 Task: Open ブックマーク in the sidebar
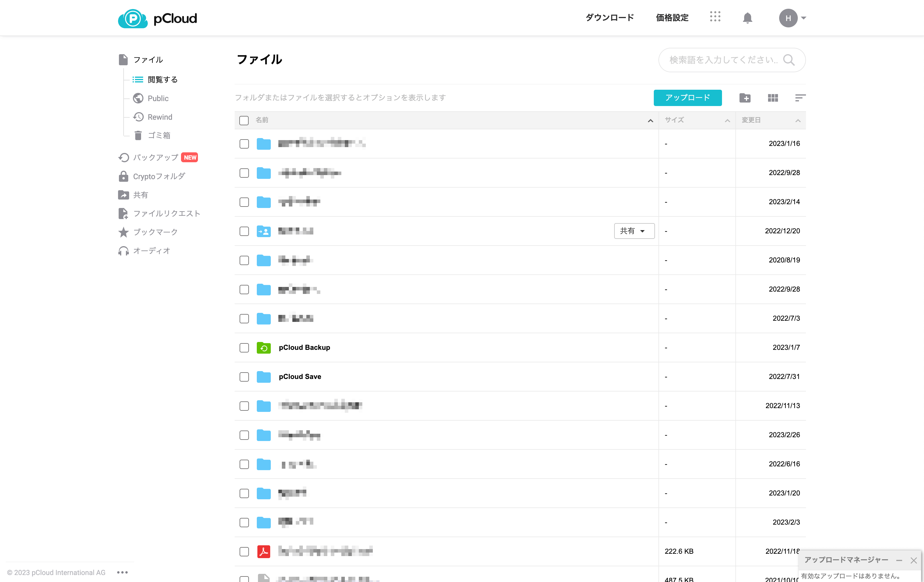tap(148, 232)
